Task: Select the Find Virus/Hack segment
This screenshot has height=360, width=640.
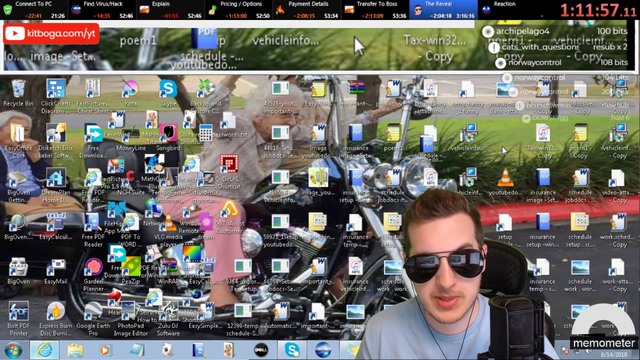Action: pos(102,10)
